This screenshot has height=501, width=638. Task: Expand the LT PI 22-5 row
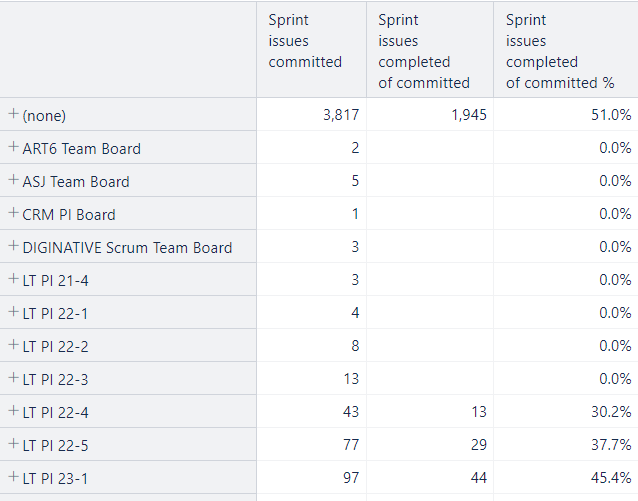13,444
